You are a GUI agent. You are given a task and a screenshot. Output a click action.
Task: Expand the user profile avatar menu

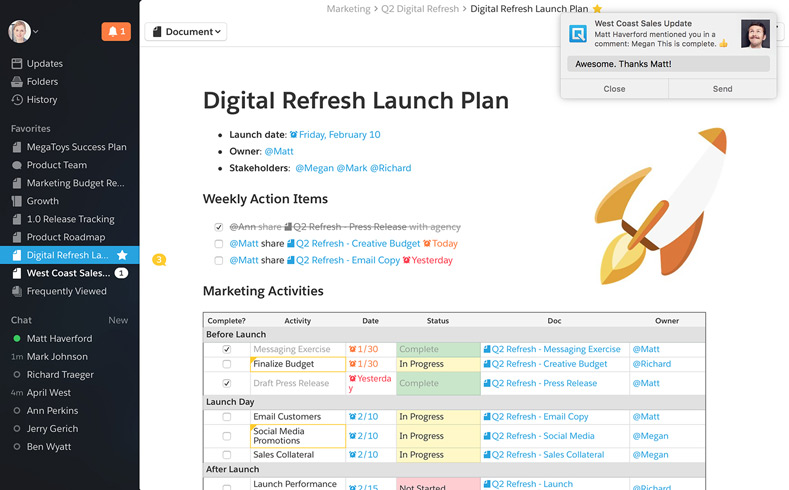22,31
